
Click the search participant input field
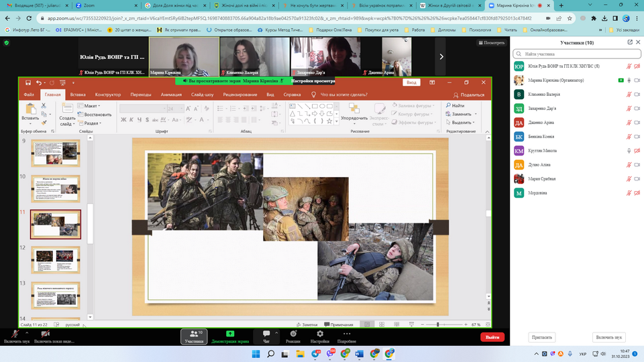[576, 54]
